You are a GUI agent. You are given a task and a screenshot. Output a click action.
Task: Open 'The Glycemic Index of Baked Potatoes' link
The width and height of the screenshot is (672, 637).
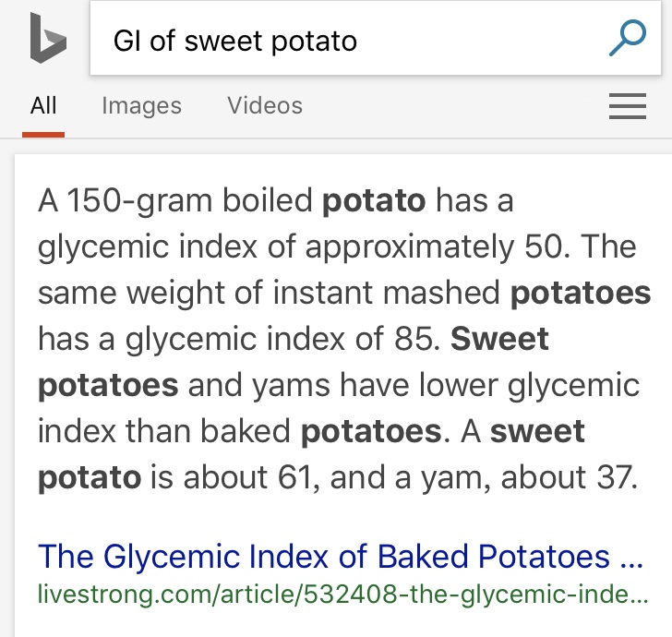324,557
